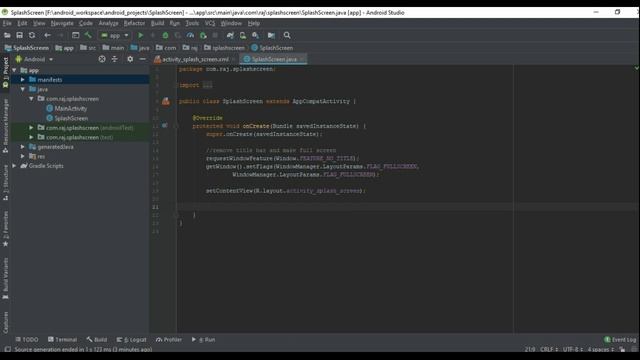Click the Synchronize refresh icon

point(32,36)
